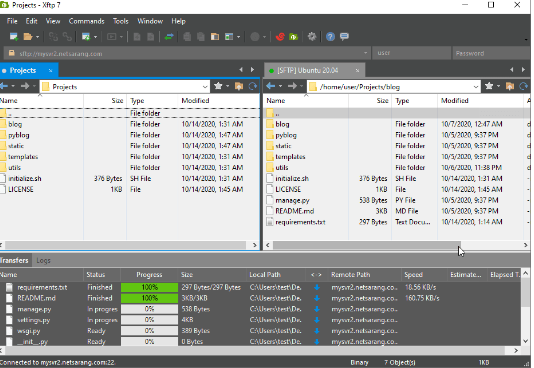This screenshot has height=368, width=534.
Task: Expand the New Tab icon dropdown arrow
Action: [x=95, y=37]
